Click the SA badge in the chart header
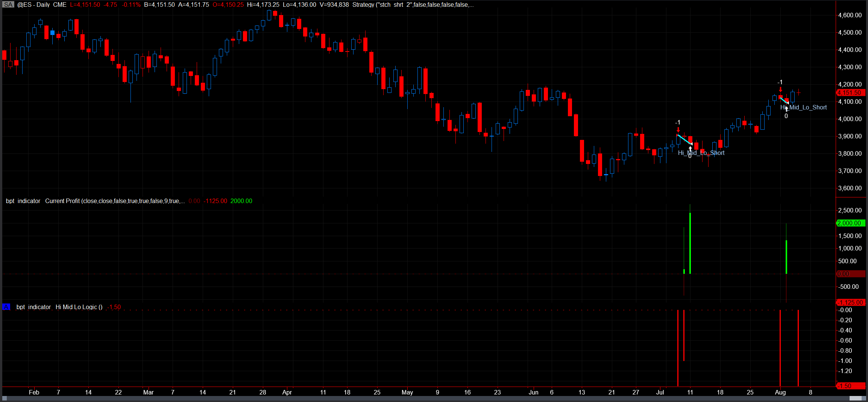The image size is (868, 402). coord(8,5)
